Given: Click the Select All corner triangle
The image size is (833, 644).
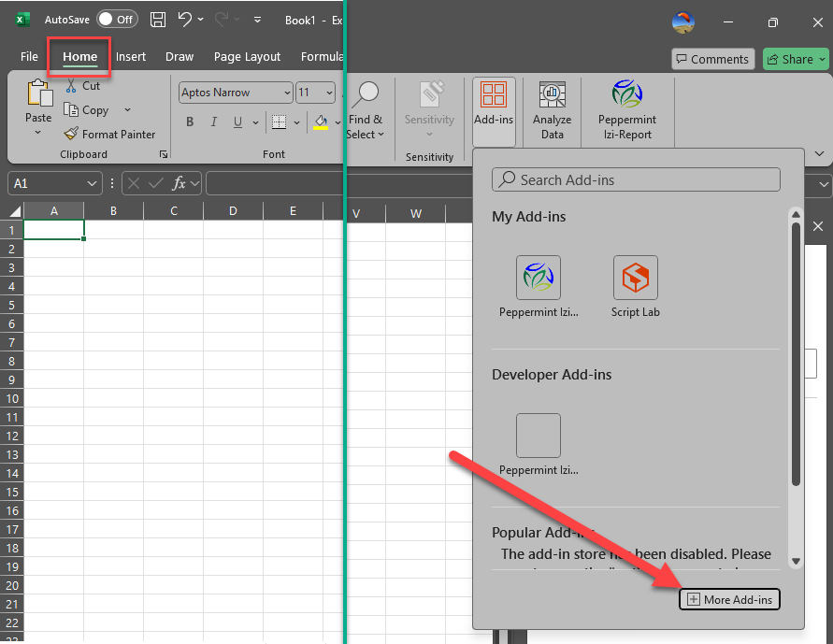Looking at the screenshot, I should tap(15, 211).
